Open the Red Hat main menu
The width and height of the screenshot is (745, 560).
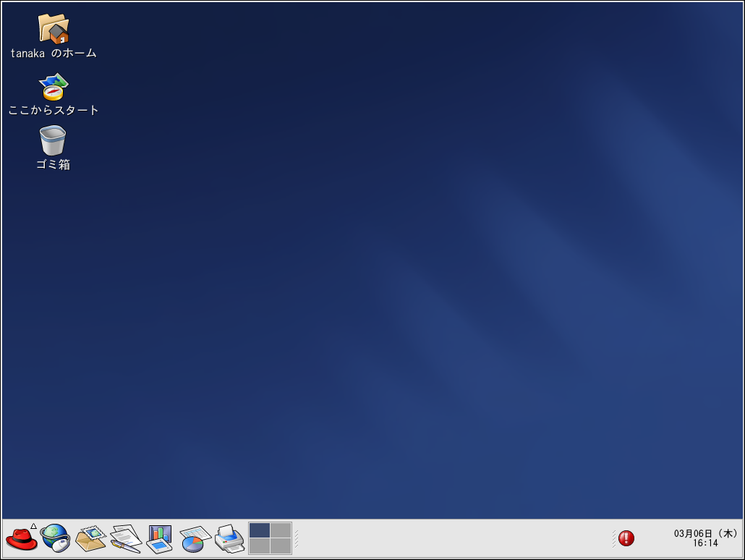point(22,539)
